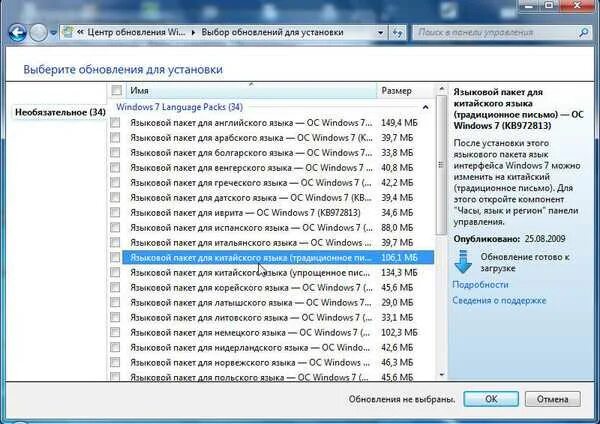
Task: Click the Отмена button
Action: 553,399
